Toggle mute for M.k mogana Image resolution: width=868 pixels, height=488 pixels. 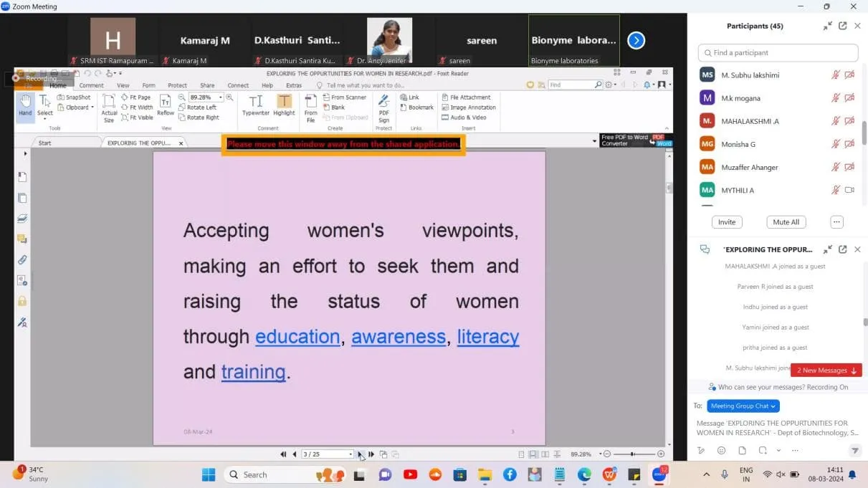[835, 98]
